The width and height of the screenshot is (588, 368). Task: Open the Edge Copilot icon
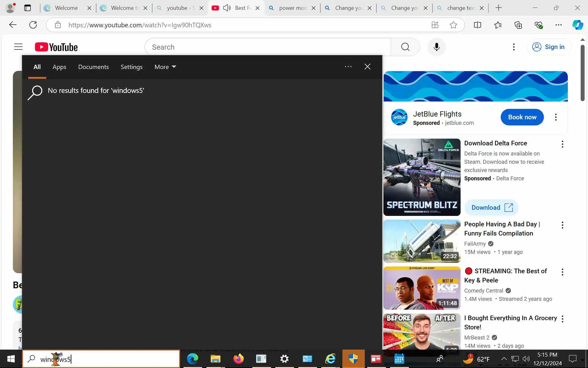pos(578,25)
